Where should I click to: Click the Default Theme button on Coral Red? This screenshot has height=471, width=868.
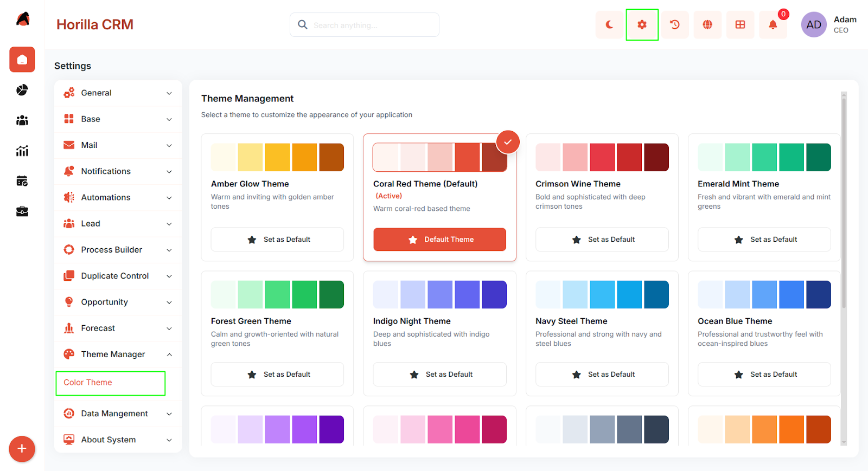[x=440, y=240]
